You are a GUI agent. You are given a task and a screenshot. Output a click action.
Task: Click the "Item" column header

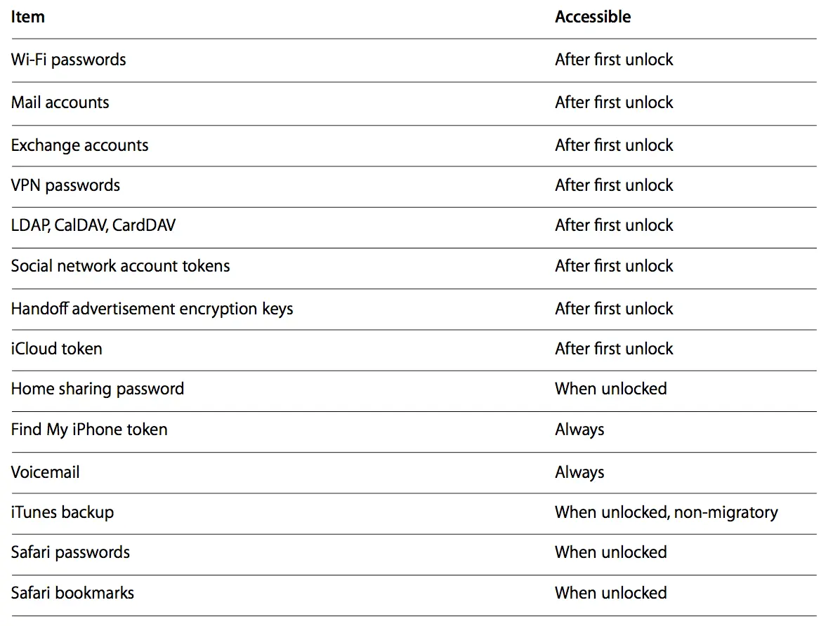[28, 17]
